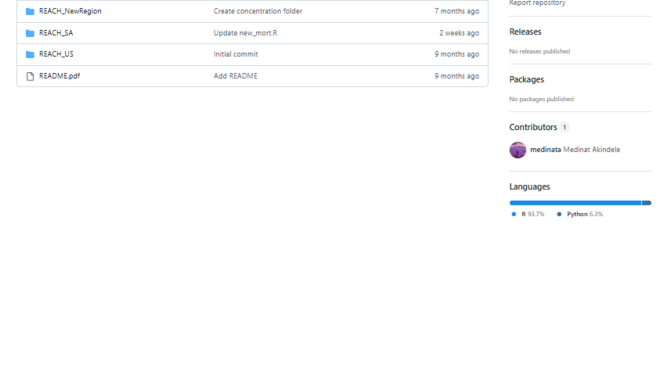Open the REACH_US folder
The height and width of the screenshot is (380, 660).
(56, 54)
